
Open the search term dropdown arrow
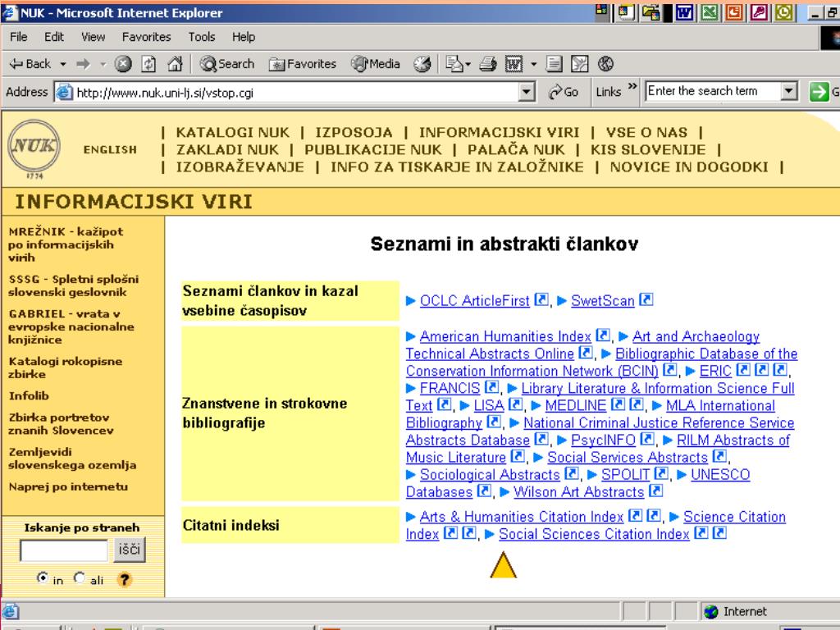tap(788, 91)
